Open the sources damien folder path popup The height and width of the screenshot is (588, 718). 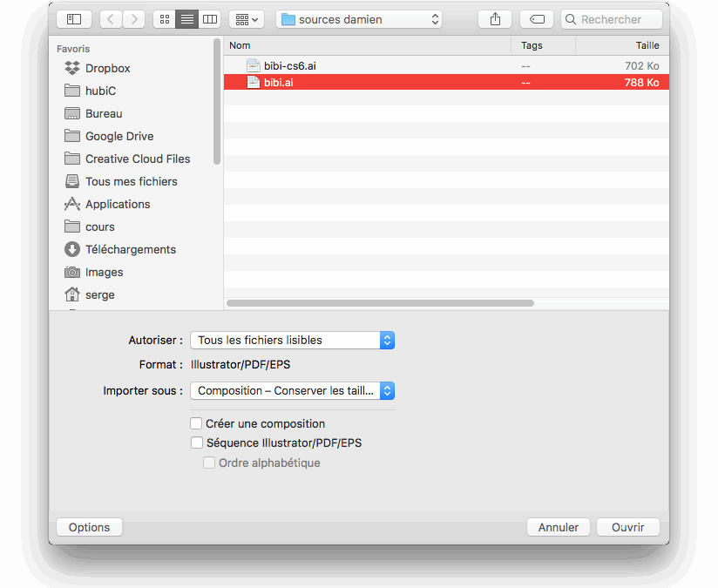click(358, 19)
